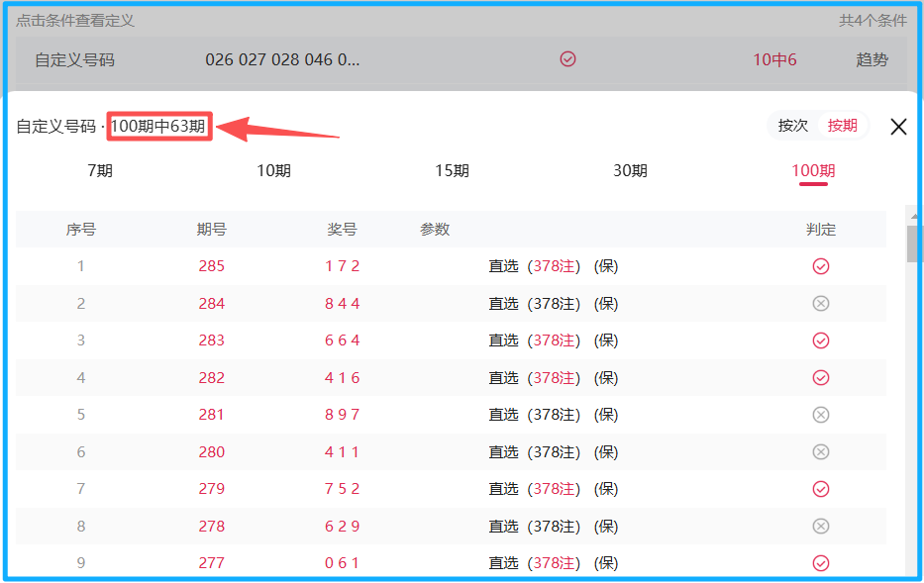
Task: Click the check icon for period 285
Action: point(820,266)
